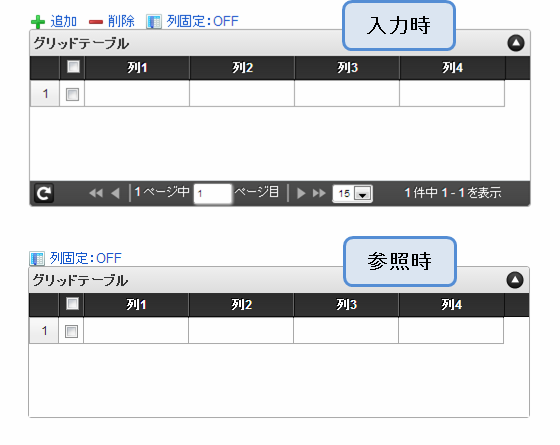Toggle 列固定:OFF link in input-mode grid
560x445 pixels.
[202, 21]
